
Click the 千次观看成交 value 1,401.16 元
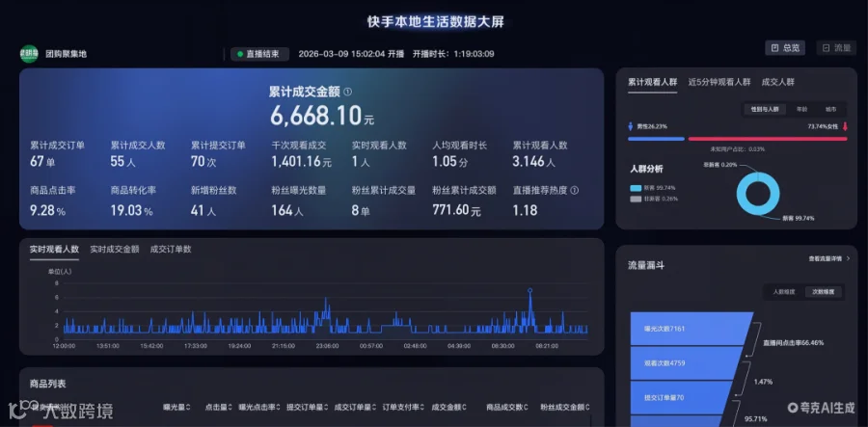[x=302, y=162]
